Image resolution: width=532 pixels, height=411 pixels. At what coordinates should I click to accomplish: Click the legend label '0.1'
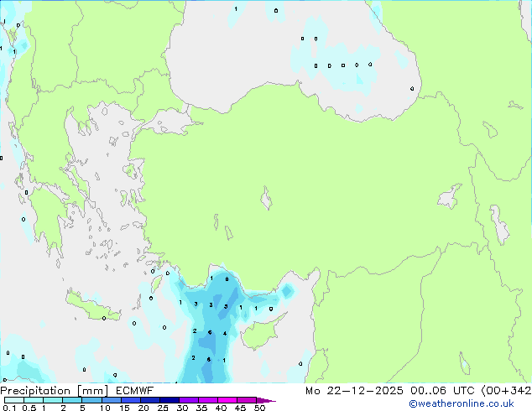coord(9,408)
